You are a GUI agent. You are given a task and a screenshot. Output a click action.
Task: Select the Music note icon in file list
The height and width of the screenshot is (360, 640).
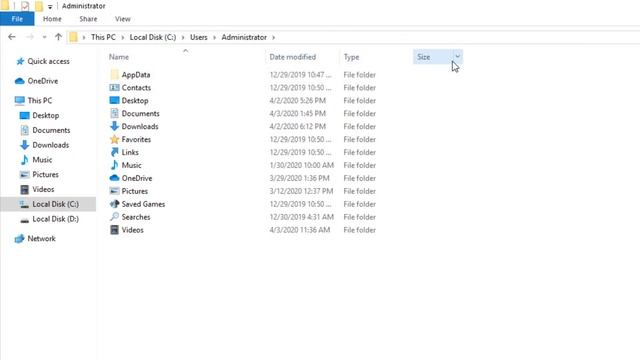(114, 165)
